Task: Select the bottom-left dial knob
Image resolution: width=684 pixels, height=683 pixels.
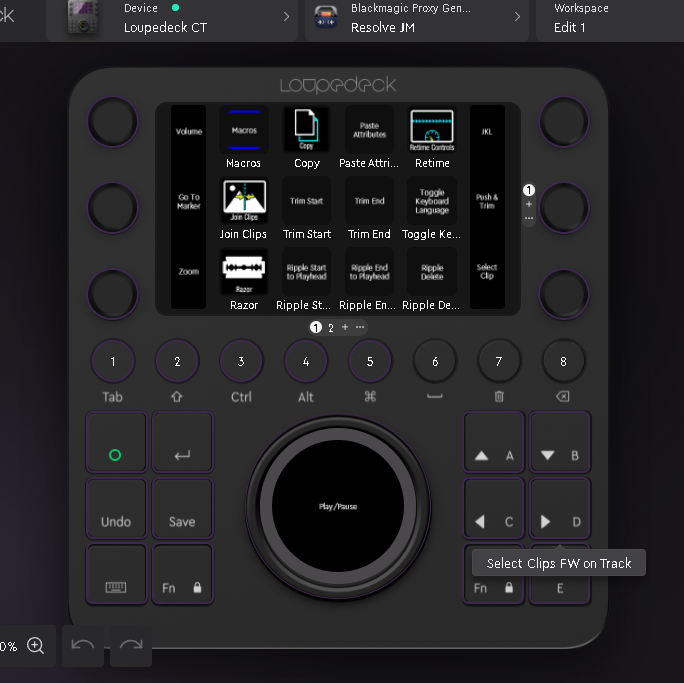Action: click(113, 294)
